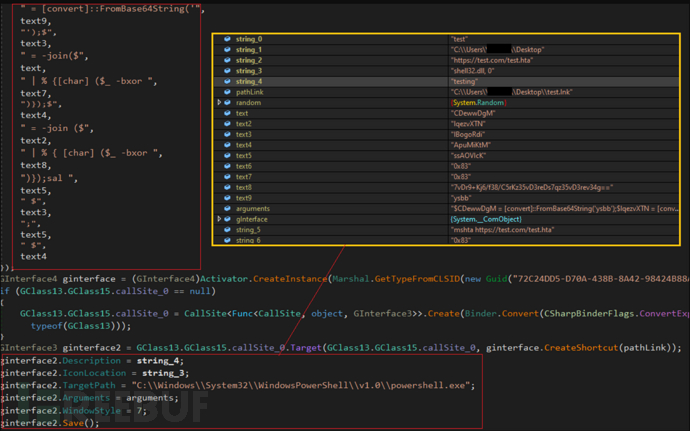Click the text8 argument line in code
Screen dimensions: 690x431
pos(36,165)
